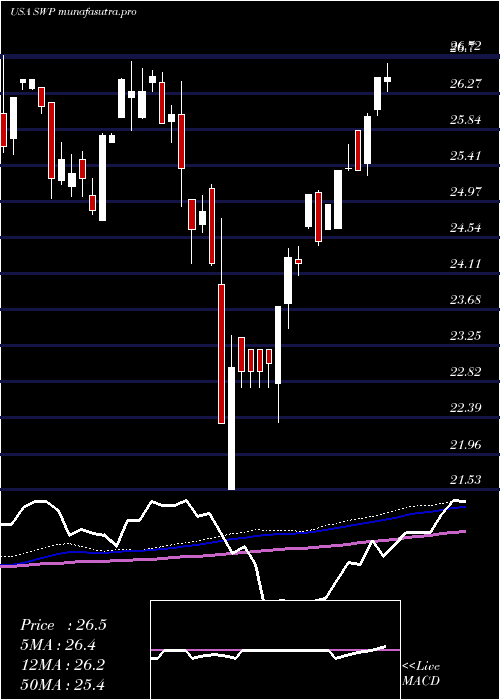The image size is (500, 700).
Task: Click the price label 25.41
Action: pyautogui.click(x=466, y=156)
